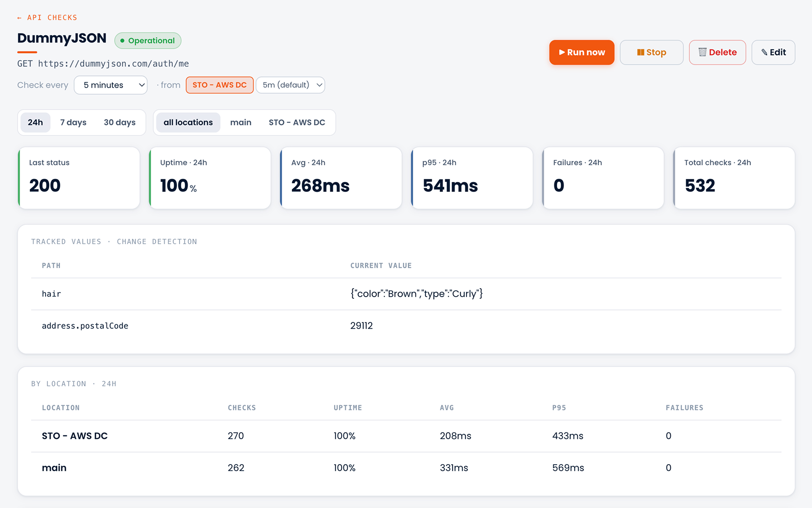Click the Run now button

(581, 52)
